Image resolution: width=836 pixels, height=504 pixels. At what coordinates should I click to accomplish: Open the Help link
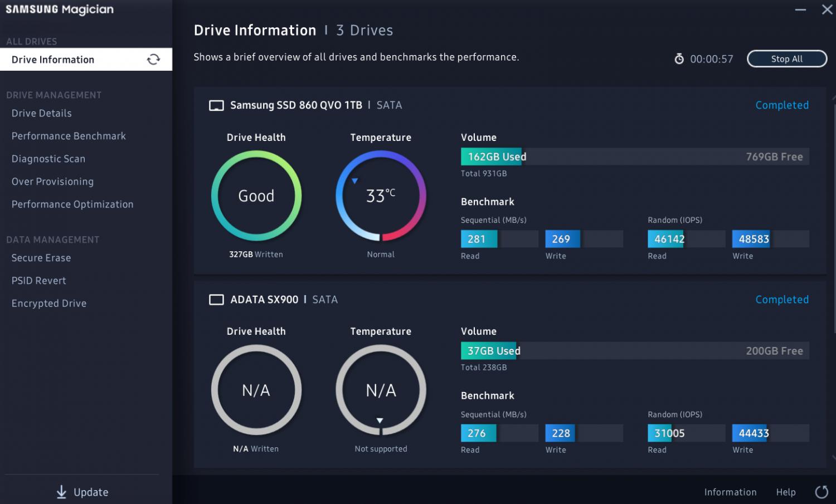(786, 492)
